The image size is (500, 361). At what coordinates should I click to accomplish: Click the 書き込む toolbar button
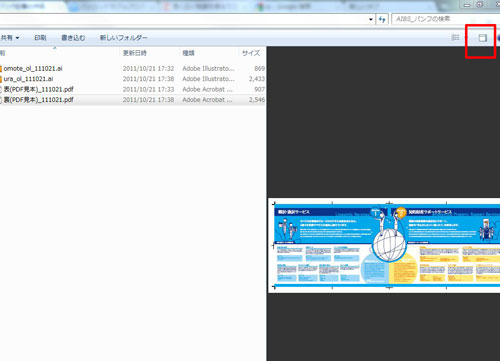click(x=73, y=38)
